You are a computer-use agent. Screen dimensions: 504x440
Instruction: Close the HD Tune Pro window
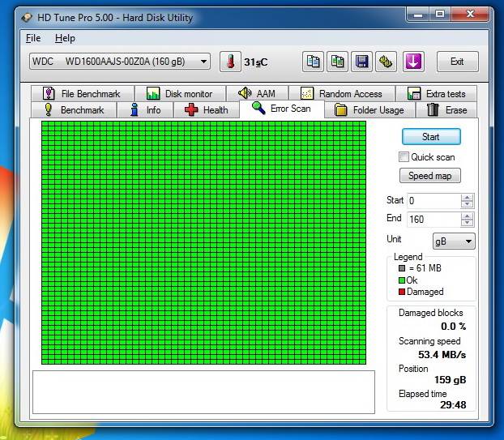[x=470, y=15]
